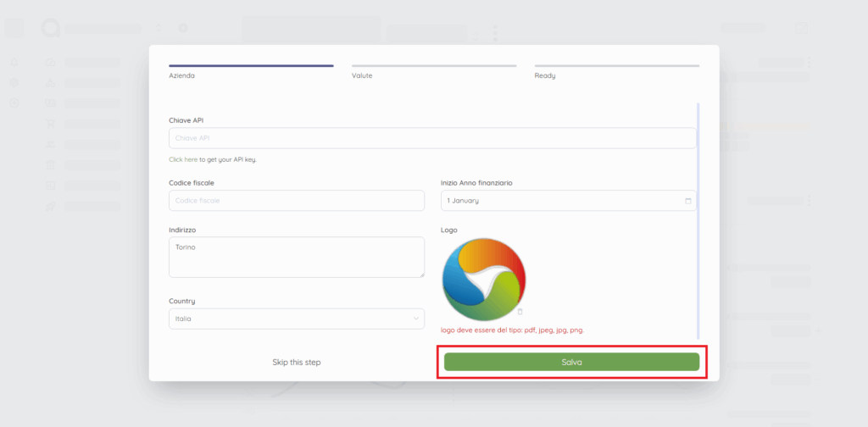868x427 pixels.
Task: Jump to the Ready step tab
Action: pyautogui.click(x=616, y=69)
